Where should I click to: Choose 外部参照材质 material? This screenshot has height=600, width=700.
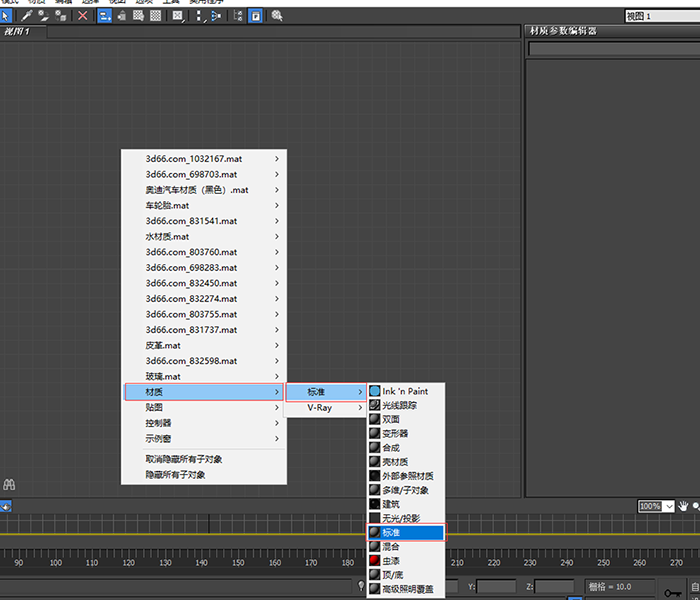coord(406,476)
